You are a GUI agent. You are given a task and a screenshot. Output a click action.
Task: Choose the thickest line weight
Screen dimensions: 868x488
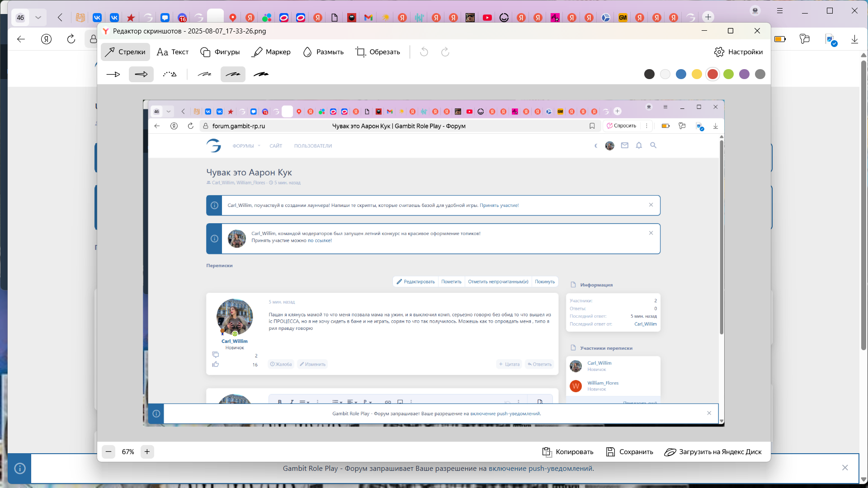coord(261,74)
